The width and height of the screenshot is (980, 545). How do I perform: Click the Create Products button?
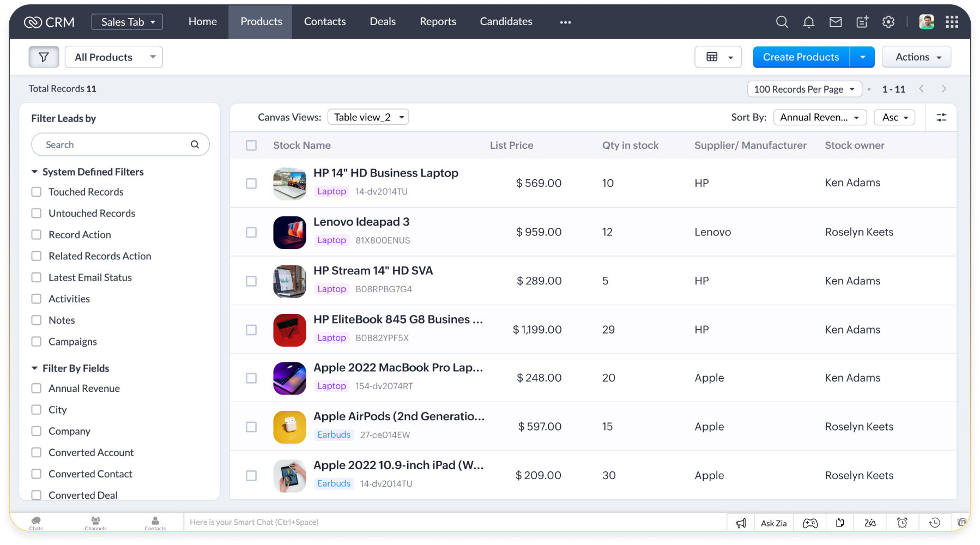click(801, 57)
